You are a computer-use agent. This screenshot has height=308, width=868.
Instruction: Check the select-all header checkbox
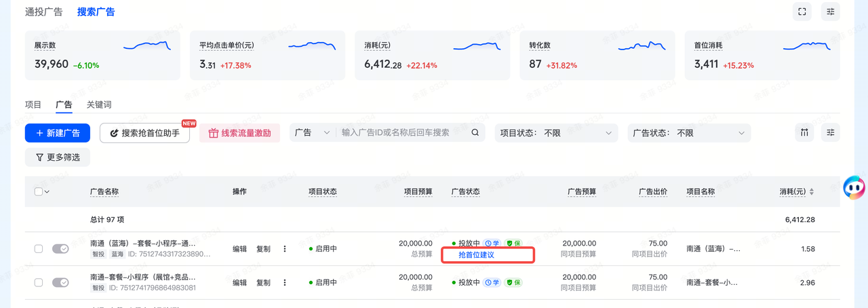pyautogui.click(x=38, y=191)
